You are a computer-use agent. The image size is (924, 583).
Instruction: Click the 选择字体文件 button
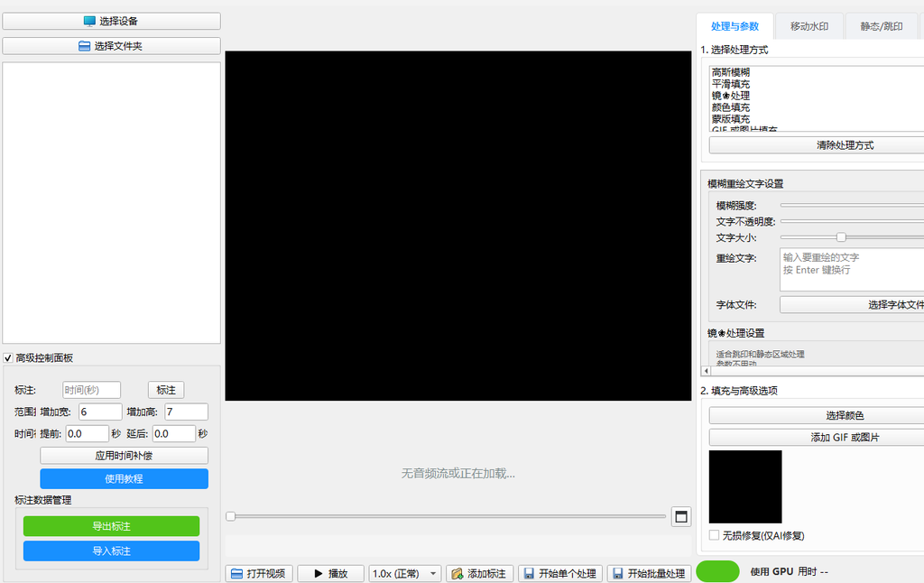click(852, 304)
